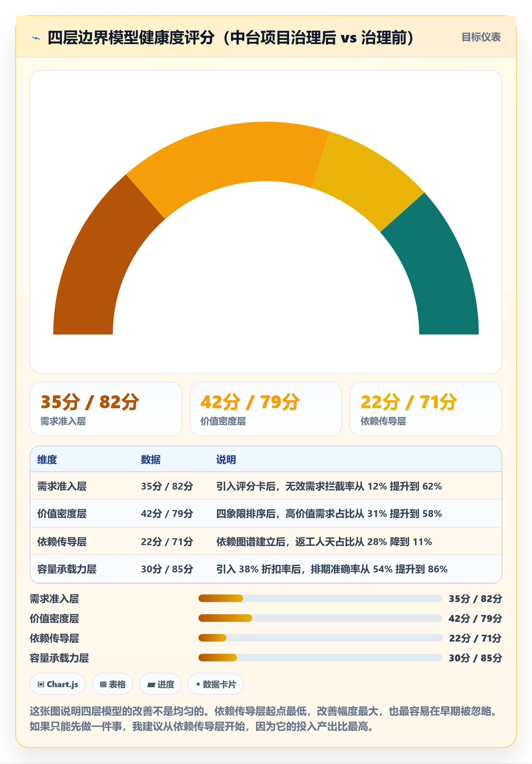Click the 价值密度层 progress bar
Image resolution: width=532 pixels, height=764 pixels.
(x=320, y=618)
